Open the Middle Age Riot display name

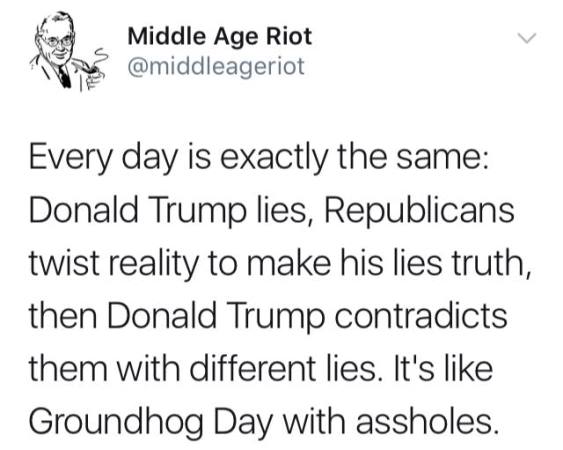click(220, 36)
